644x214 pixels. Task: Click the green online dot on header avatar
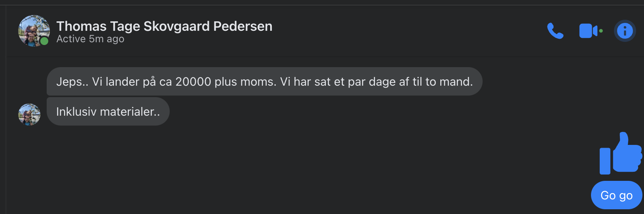click(x=44, y=41)
